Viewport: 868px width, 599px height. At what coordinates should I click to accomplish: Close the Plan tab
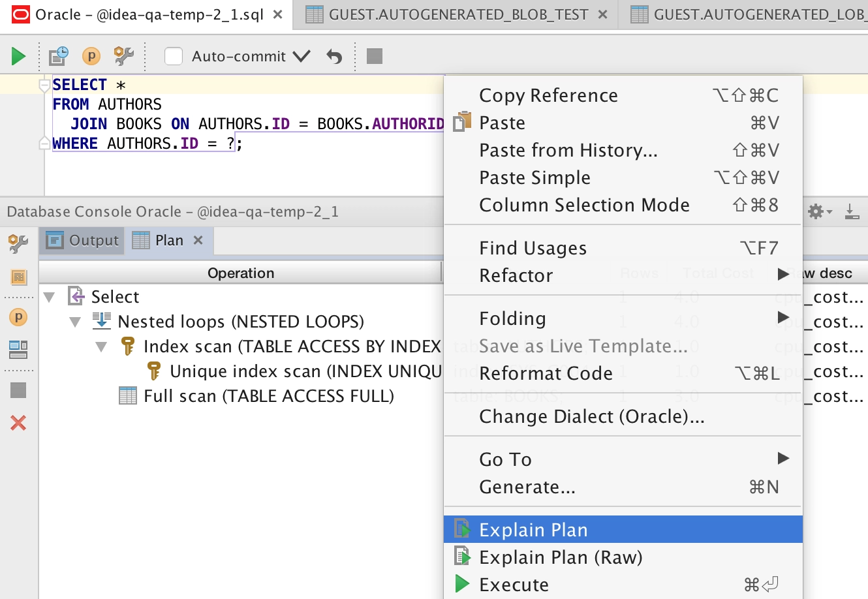click(198, 240)
